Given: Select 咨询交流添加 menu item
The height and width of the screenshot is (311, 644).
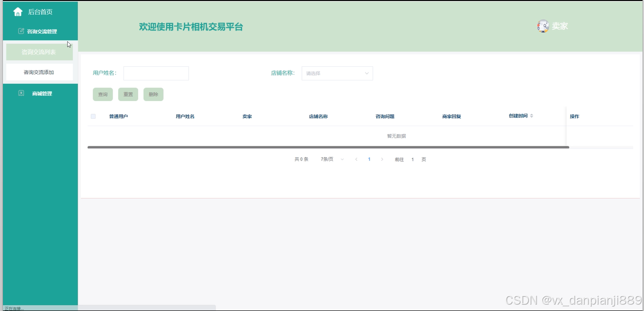Looking at the screenshot, I should pyautogui.click(x=39, y=72).
